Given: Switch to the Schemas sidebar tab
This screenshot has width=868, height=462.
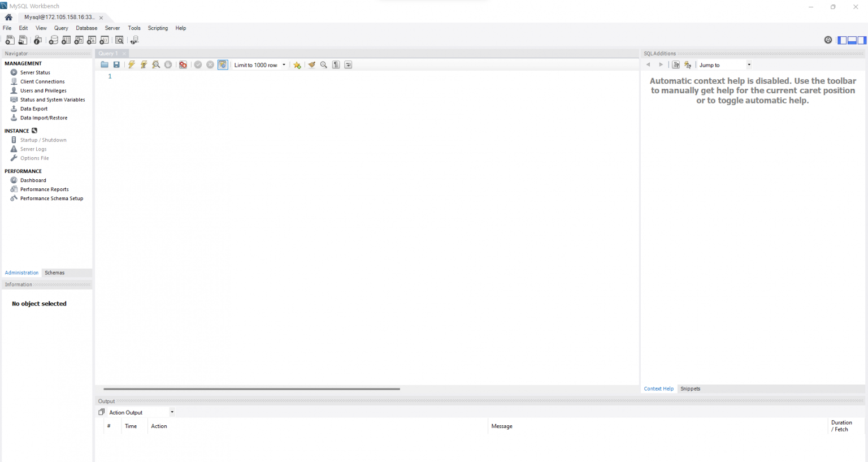Looking at the screenshot, I should 54,273.
